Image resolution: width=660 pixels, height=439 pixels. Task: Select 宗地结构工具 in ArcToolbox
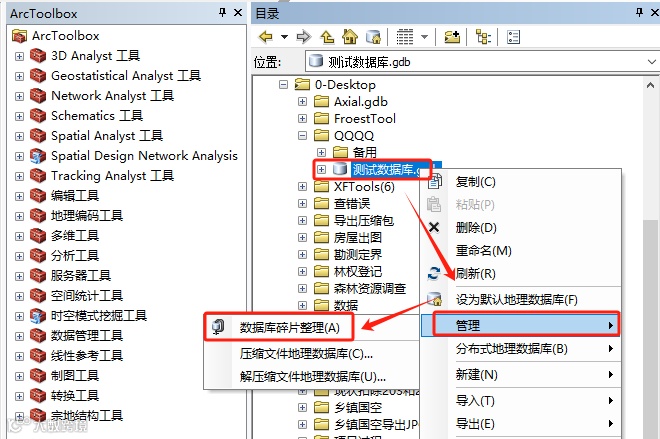[x=87, y=415]
